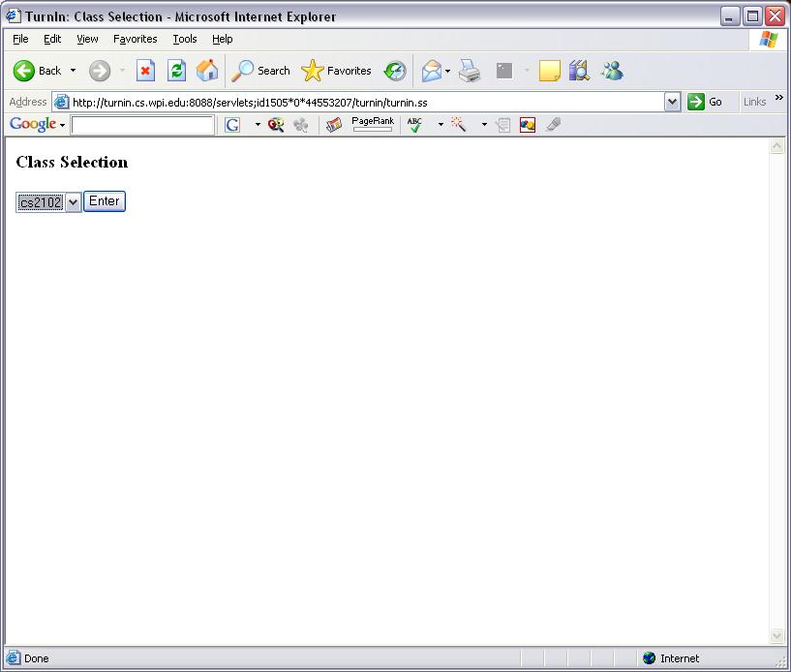
Task: Maximize the Internet Explorer window
Action: point(752,16)
